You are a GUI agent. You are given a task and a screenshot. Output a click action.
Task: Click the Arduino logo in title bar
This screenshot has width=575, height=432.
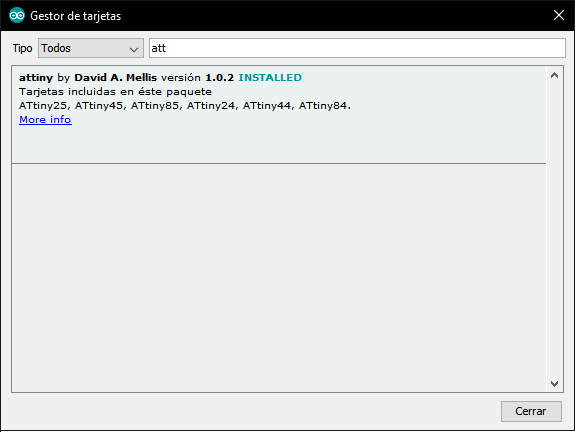click(17, 15)
